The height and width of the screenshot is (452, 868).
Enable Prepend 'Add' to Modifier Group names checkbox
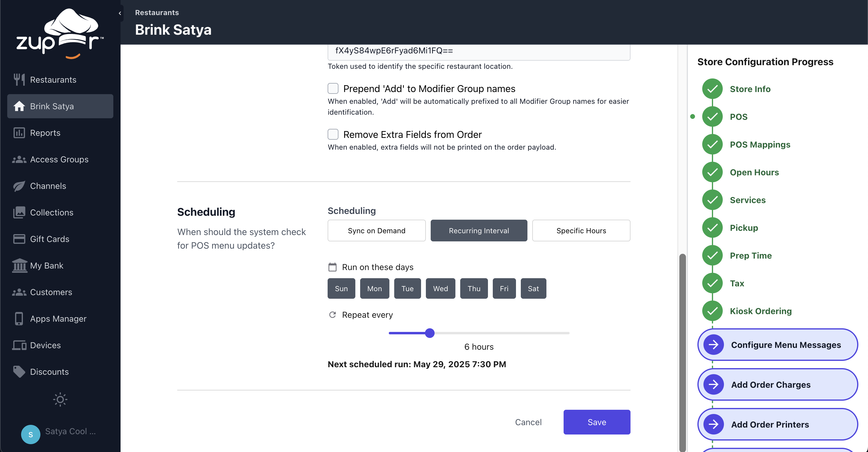333,88
